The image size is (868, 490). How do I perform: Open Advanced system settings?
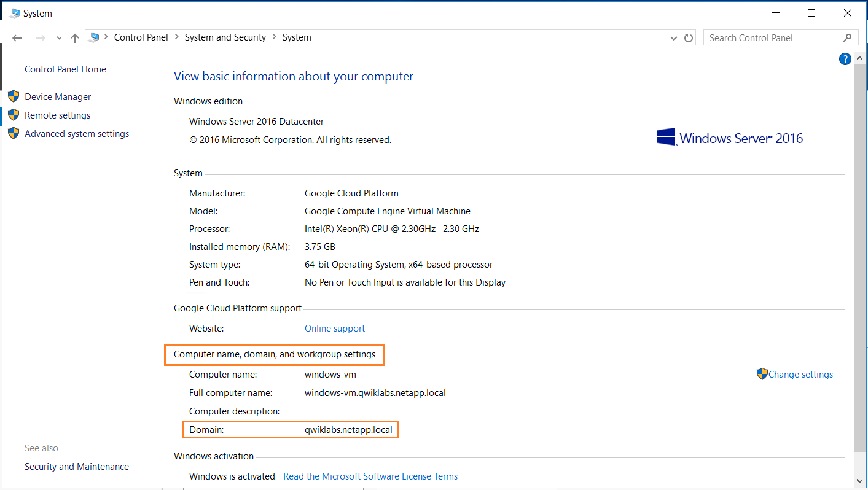[x=77, y=134]
